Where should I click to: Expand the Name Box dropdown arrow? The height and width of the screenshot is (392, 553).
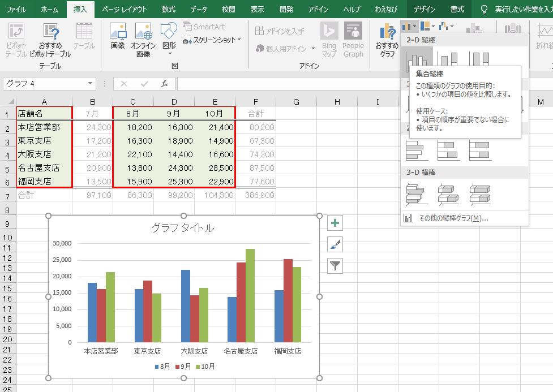[91, 84]
